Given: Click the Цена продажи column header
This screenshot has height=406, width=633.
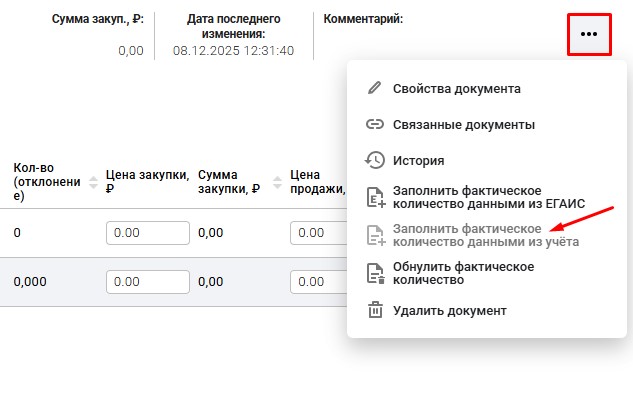Looking at the screenshot, I should [318, 182].
